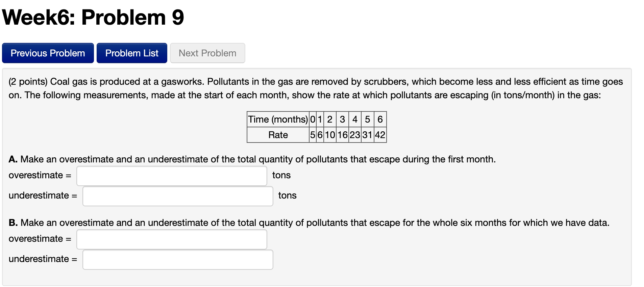644x287 pixels.
Task: Click the Previous Problem button
Action: 48,53
